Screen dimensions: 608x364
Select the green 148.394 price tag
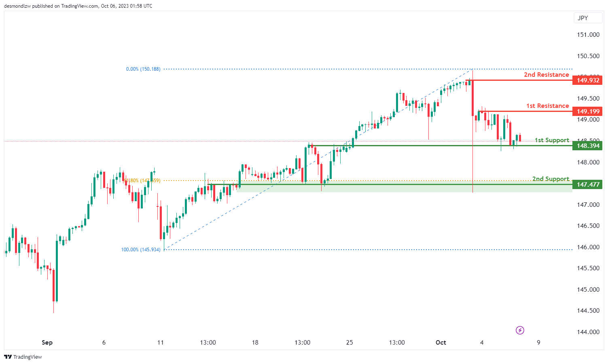point(587,146)
